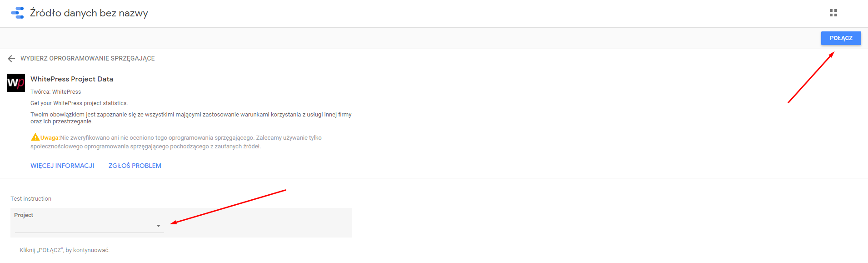
Task: Rename the title 'Źródło danych bez nazwy'
Action: [89, 13]
